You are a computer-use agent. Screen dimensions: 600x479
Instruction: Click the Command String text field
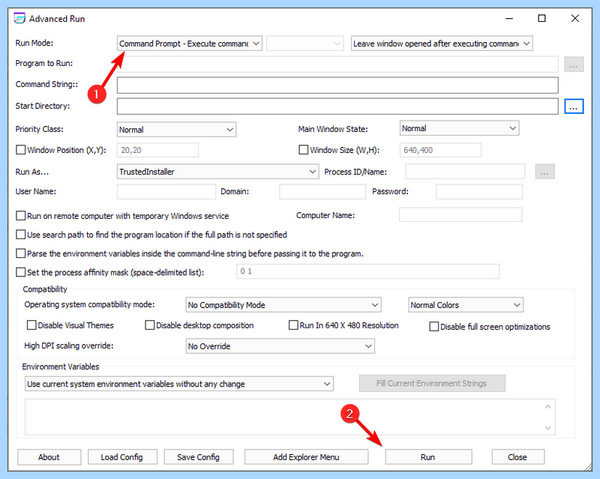point(338,85)
